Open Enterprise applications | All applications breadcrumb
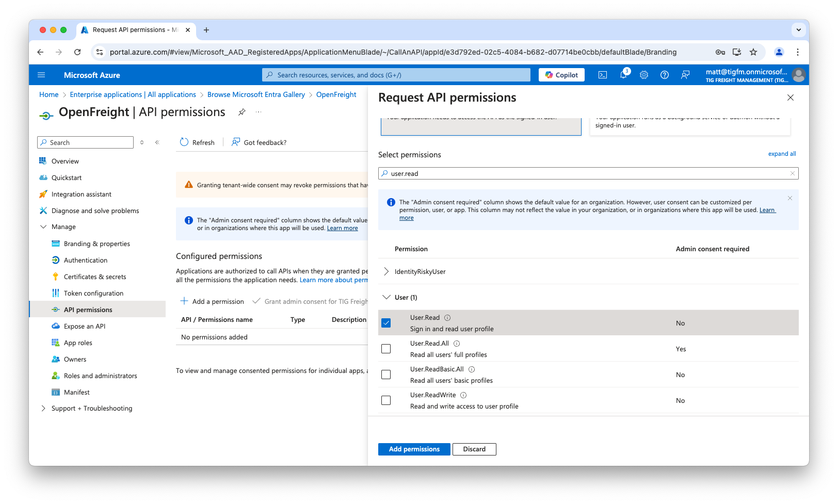The width and height of the screenshot is (838, 504). [133, 94]
